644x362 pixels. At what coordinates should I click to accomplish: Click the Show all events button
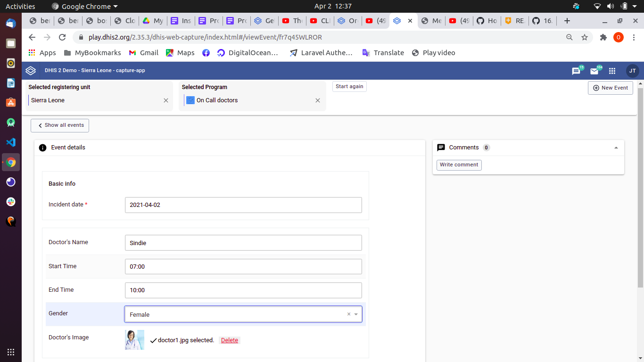(60, 125)
